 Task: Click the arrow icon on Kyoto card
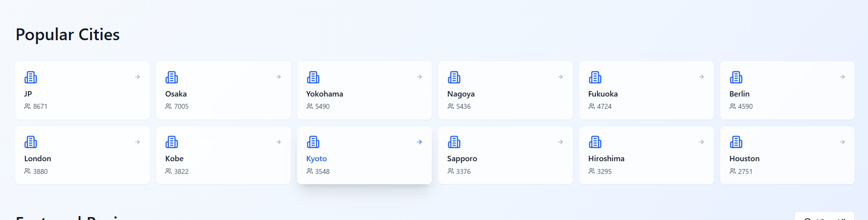[419, 142]
